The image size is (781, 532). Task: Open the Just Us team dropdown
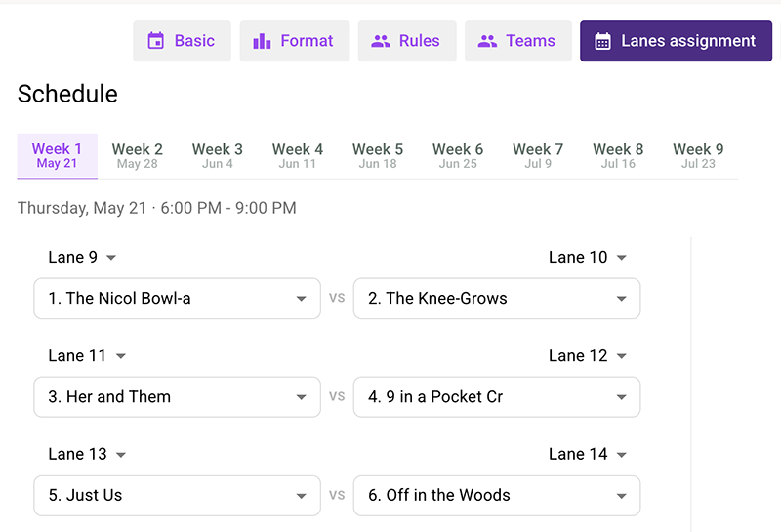(178, 496)
